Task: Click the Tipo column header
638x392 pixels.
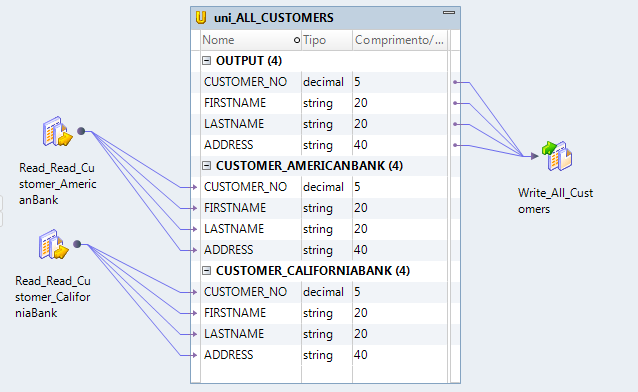Action: click(x=327, y=40)
